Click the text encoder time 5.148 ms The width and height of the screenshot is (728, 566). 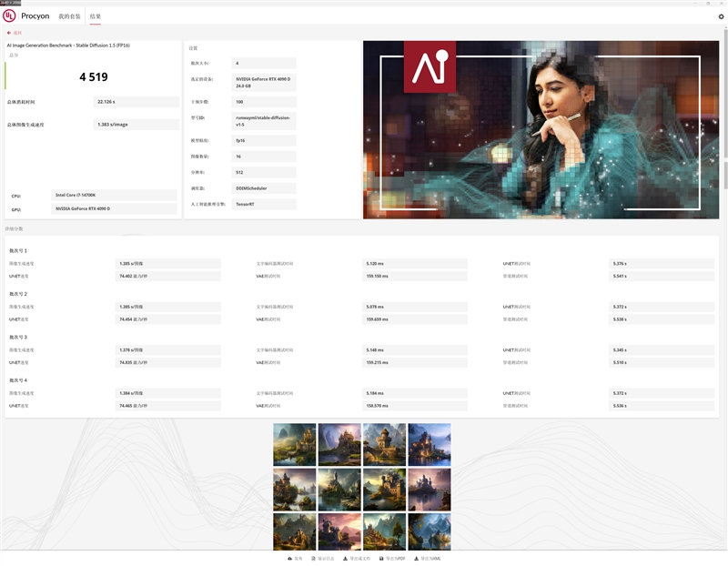415,350
